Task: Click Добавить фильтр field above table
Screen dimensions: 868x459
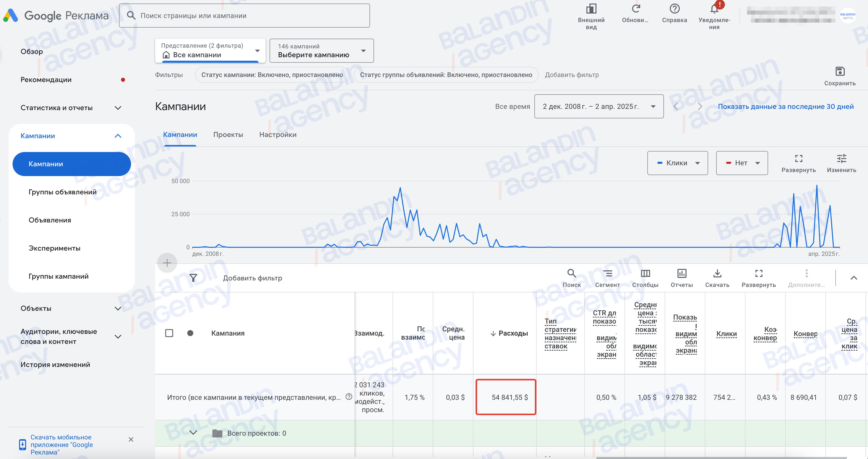Action: click(x=252, y=278)
